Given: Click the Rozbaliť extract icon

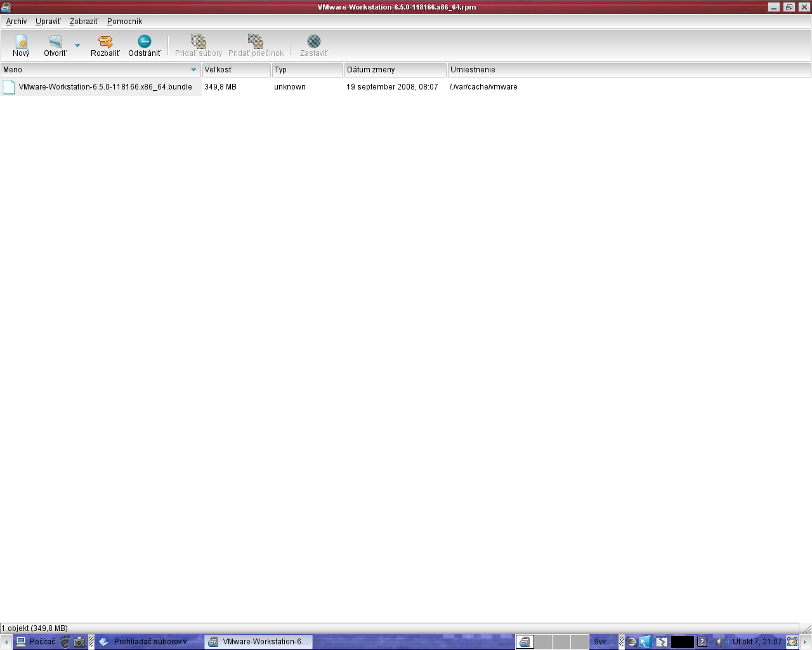Looking at the screenshot, I should coord(105,42).
